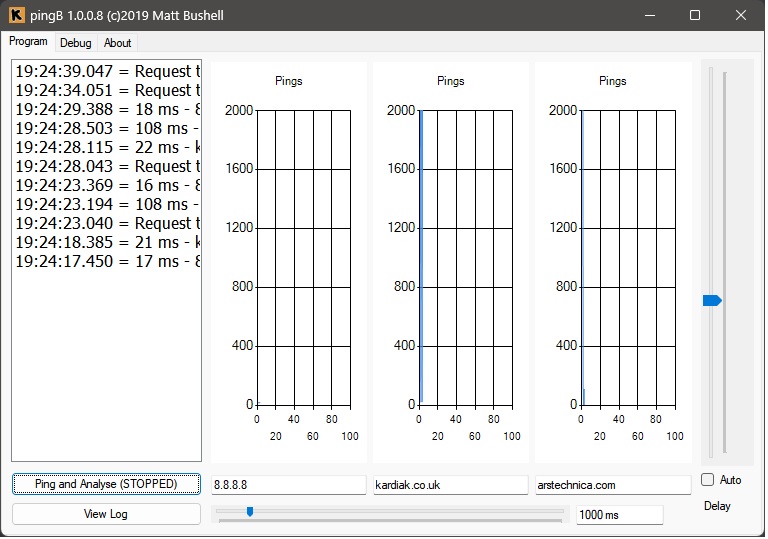Click the kardiak.co.uk host input field
This screenshot has width=768, height=539.
click(x=451, y=485)
